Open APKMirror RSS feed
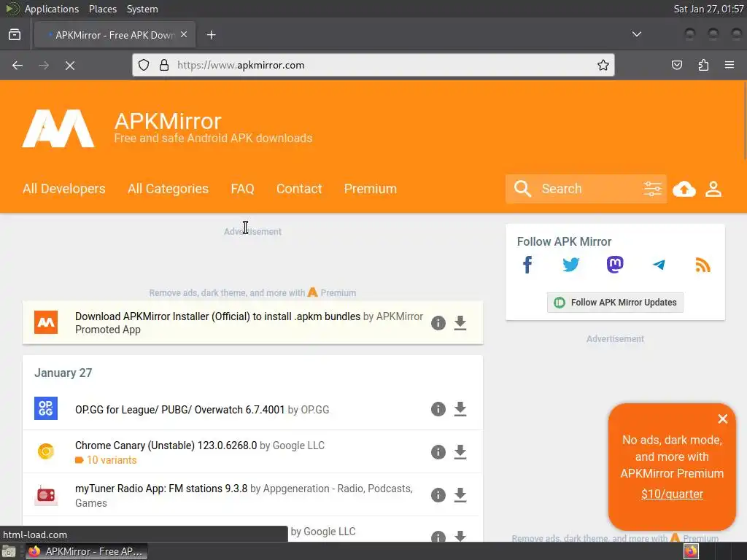 [x=703, y=265]
